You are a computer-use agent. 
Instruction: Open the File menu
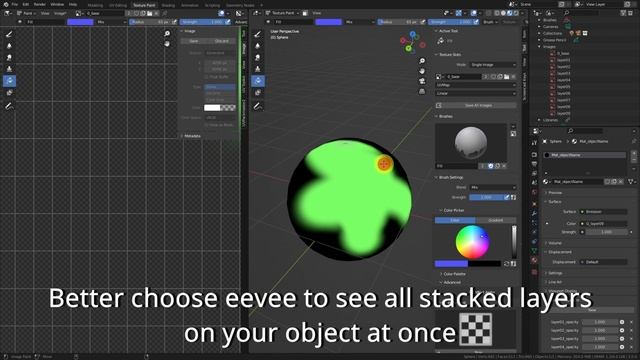15,4
